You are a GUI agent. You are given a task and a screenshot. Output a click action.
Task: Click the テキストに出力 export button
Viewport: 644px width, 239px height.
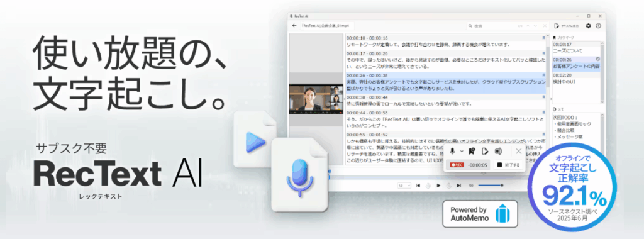coord(567,26)
